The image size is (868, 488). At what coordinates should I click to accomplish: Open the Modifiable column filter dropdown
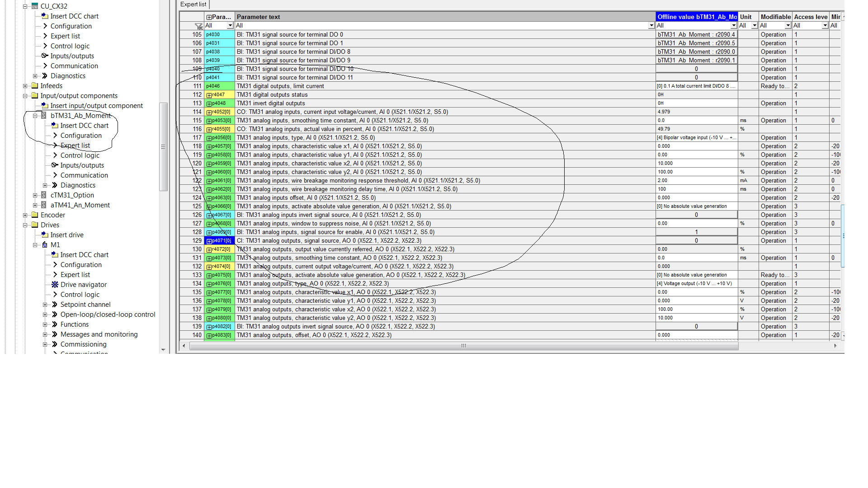click(x=788, y=26)
